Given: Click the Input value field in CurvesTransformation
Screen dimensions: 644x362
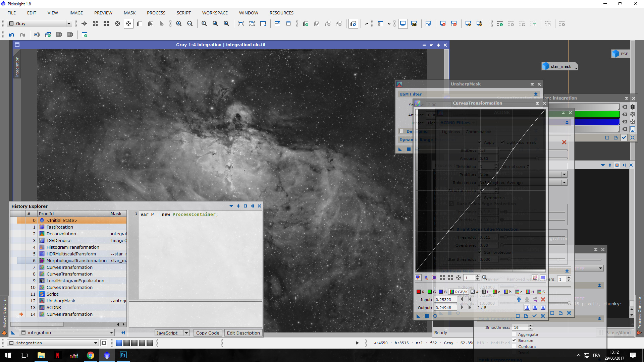Looking at the screenshot, I should tap(445, 299).
